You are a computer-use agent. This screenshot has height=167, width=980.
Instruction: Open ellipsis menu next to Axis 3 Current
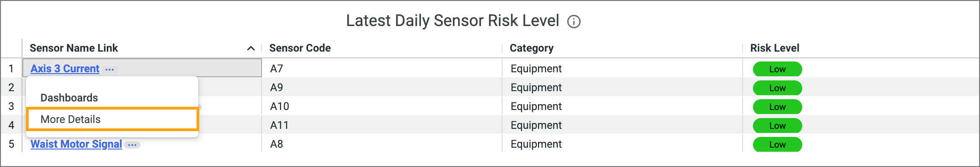click(x=109, y=69)
